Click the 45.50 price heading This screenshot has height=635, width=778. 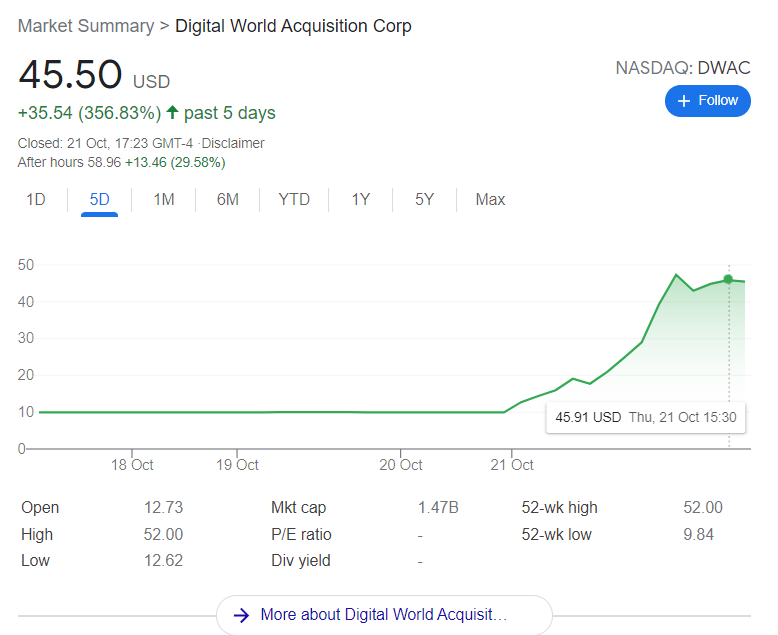[70, 74]
